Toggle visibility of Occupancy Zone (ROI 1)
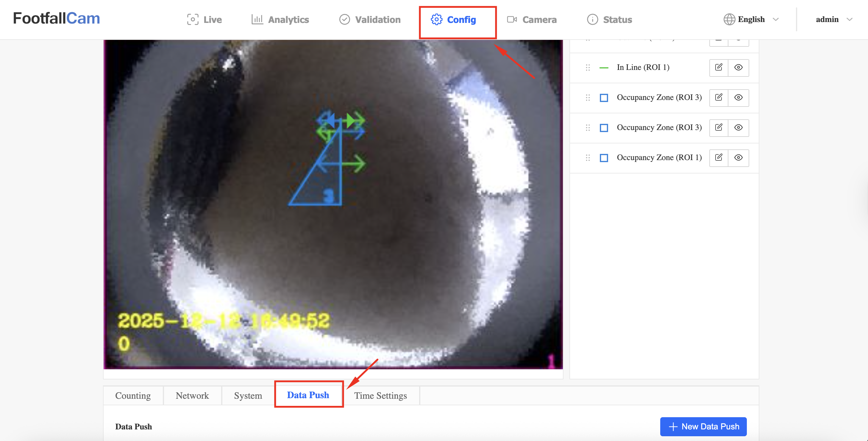This screenshot has width=868, height=441. click(x=738, y=158)
